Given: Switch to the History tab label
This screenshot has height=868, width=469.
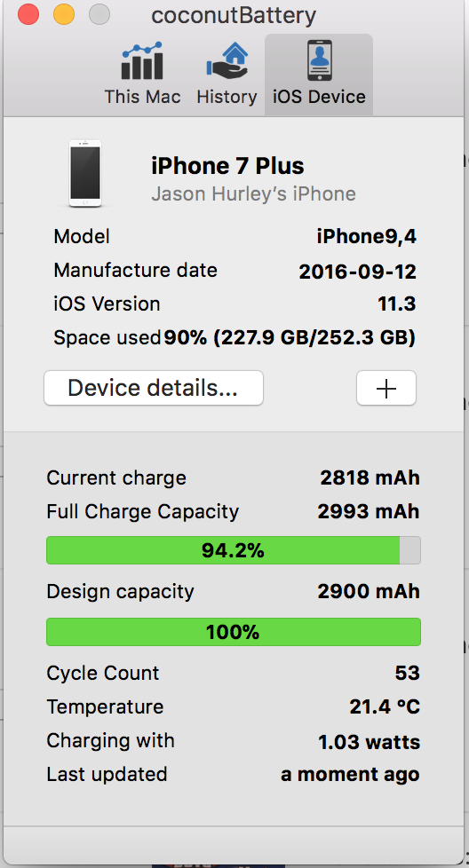Looking at the screenshot, I should coord(227,97).
